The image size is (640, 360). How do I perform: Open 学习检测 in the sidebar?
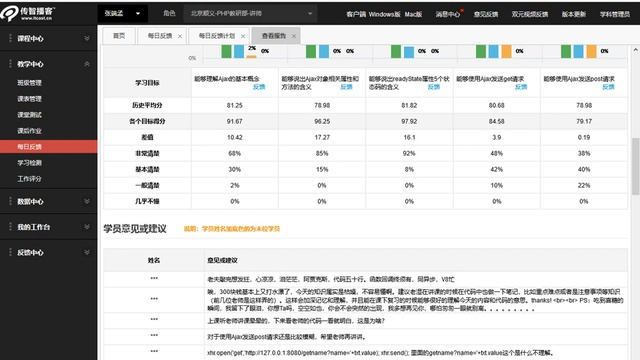pyautogui.click(x=29, y=163)
